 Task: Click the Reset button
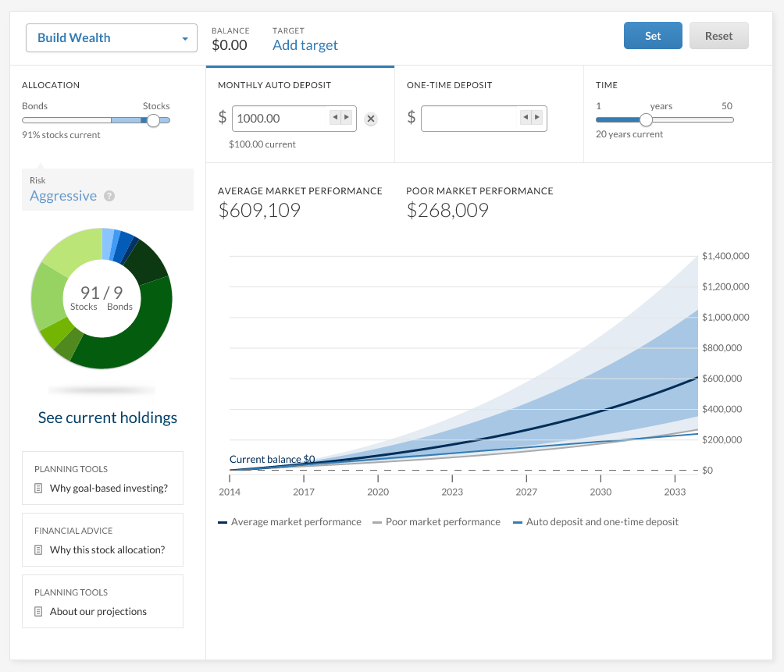click(718, 35)
